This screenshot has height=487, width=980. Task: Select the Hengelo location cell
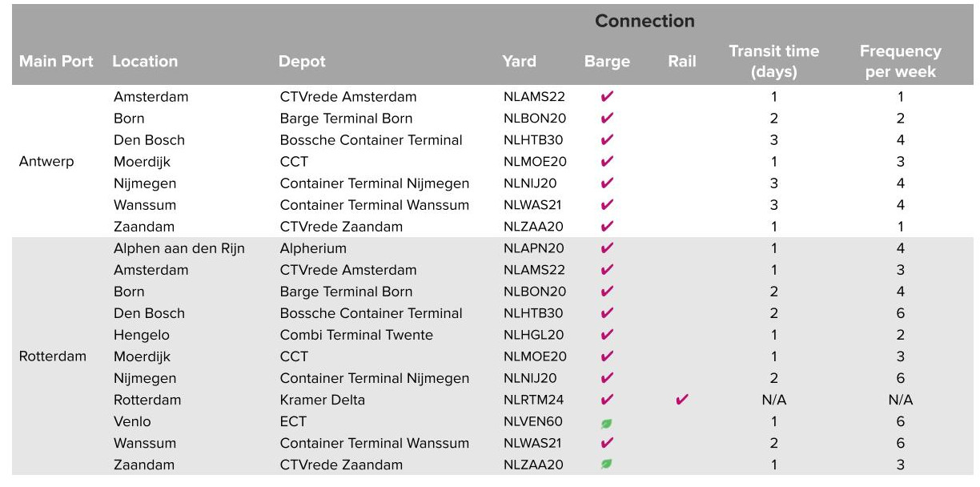tap(142, 335)
